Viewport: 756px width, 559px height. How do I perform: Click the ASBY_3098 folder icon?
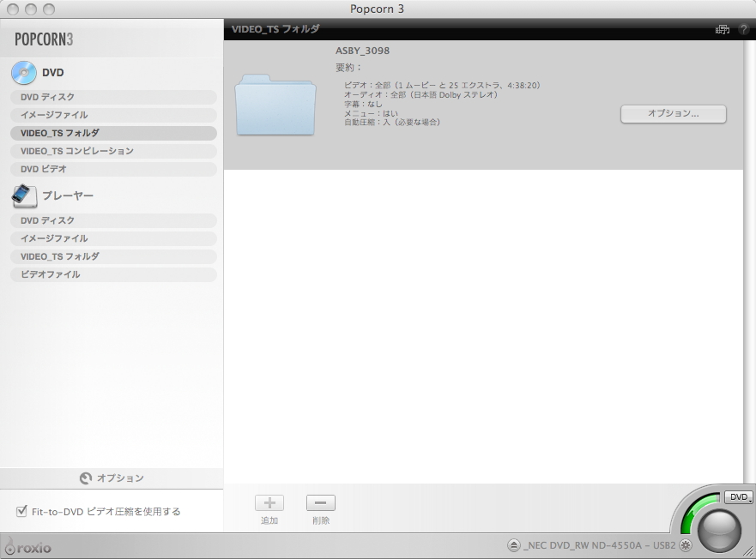click(x=275, y=105)
